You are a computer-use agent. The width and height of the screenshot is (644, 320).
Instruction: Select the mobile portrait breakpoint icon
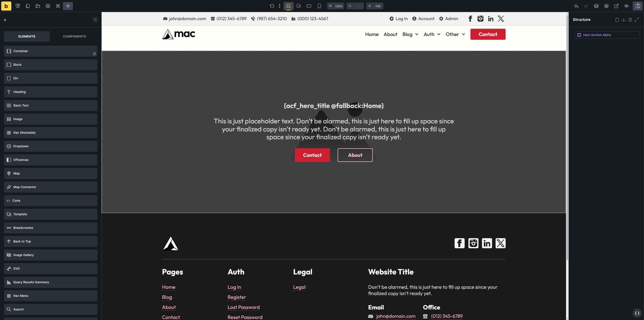coord(319,6)
